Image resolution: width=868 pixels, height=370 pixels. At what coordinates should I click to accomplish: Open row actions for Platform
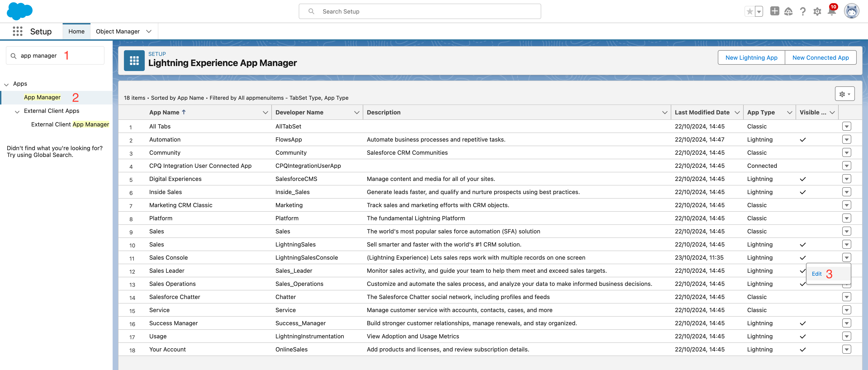[x=847, y=218]
